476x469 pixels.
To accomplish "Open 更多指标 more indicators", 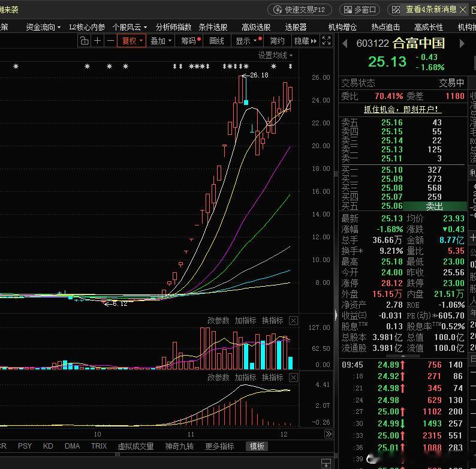I will tap(219, 446).
